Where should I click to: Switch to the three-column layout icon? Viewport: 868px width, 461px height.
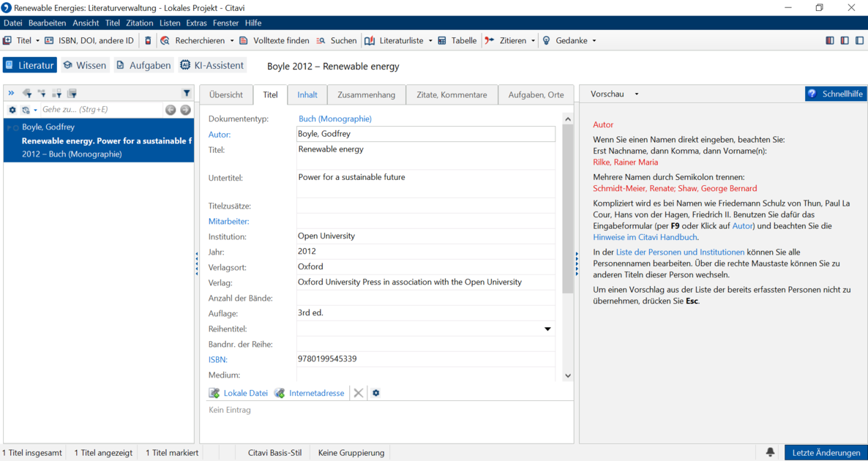point(829,40)
